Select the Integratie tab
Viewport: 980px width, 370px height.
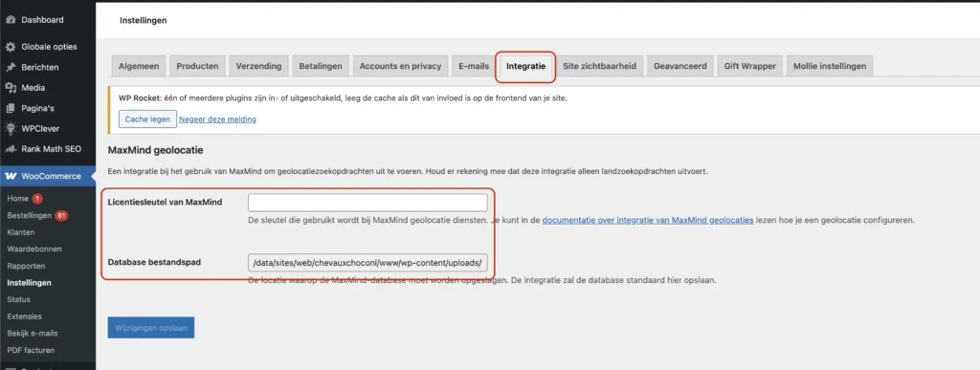(x=525, y=66)
